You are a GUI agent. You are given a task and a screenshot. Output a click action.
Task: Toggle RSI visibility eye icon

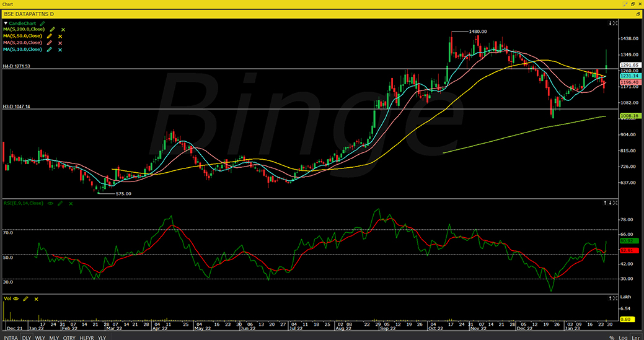tap(50, 203)
